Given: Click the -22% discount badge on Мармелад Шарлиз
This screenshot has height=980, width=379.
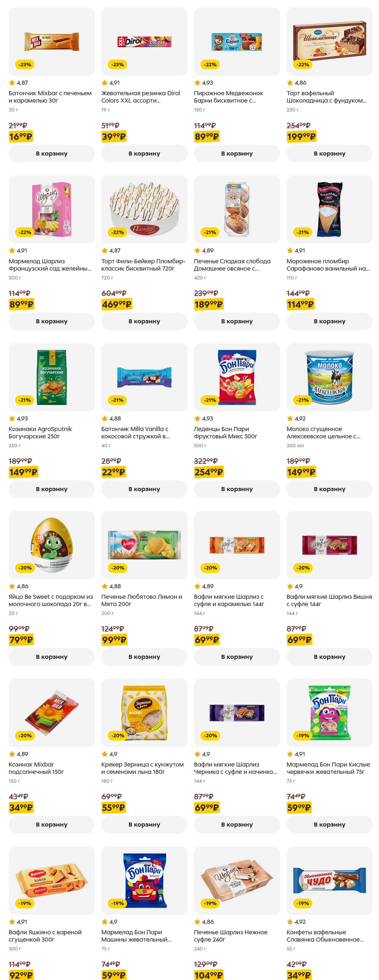Looking at the screenshot, I should click(25, 232).
